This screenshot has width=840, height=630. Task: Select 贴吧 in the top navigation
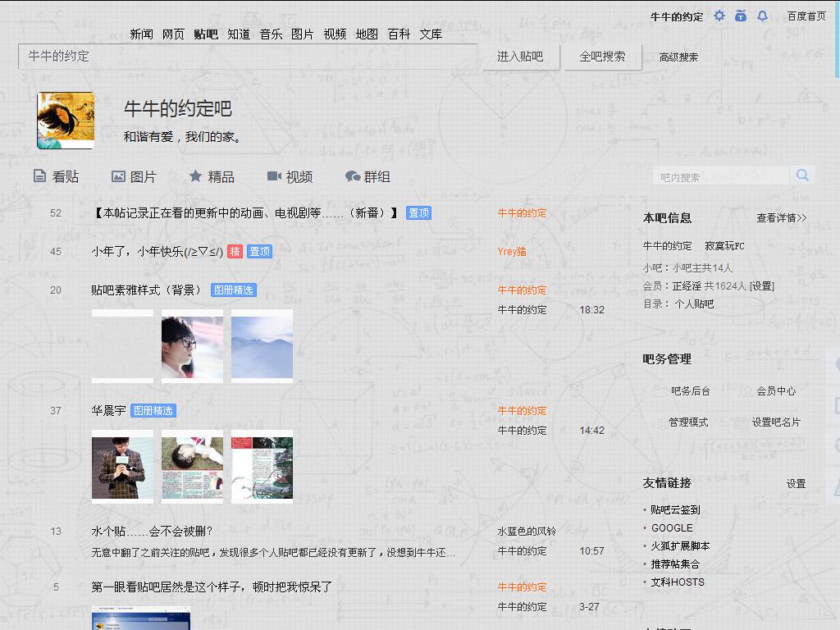(206, 35)
